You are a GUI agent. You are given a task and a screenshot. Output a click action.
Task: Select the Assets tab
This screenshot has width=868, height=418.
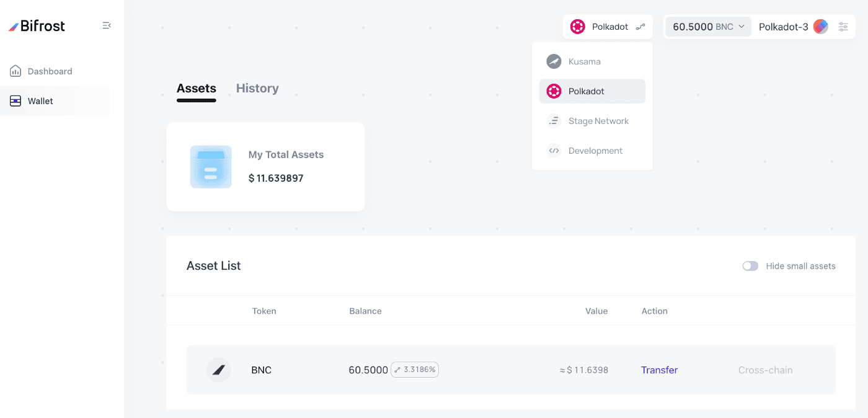(197, 88)
